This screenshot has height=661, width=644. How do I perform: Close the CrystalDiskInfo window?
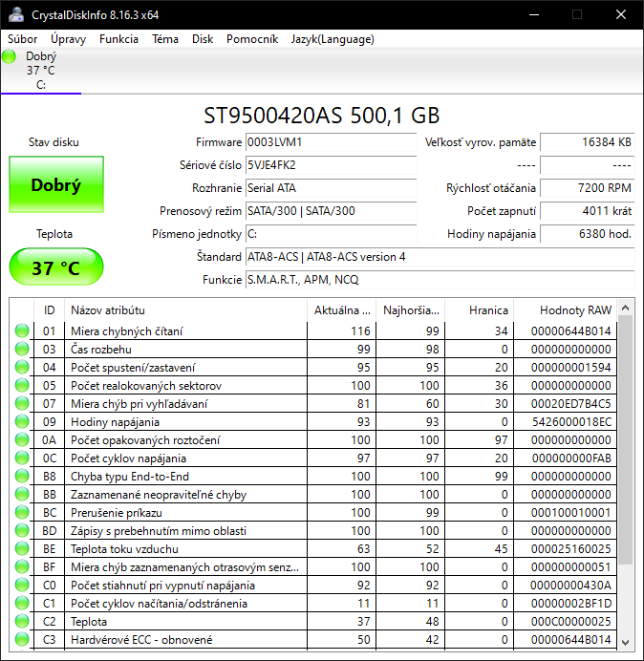tap(621, 14)
